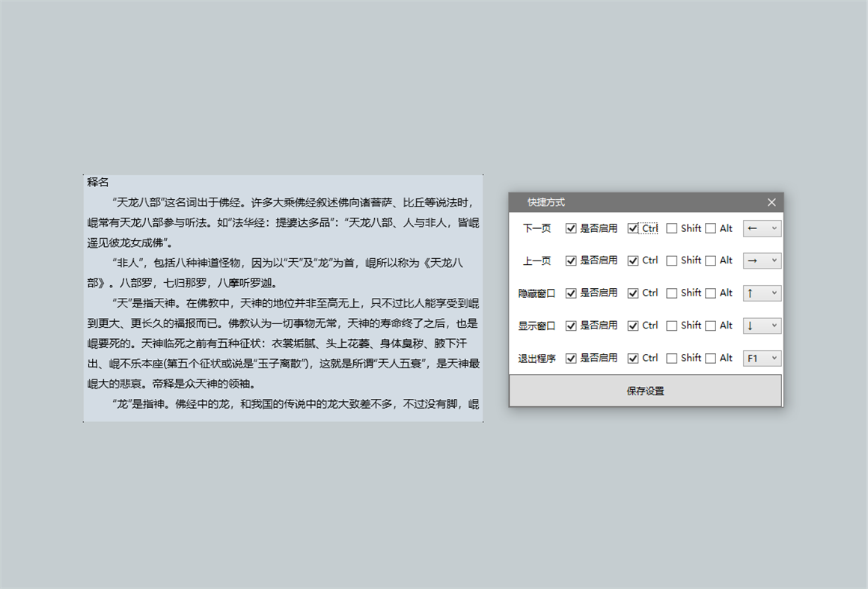Enable Alt modifier for 隐藏窗口

point(709,293)
